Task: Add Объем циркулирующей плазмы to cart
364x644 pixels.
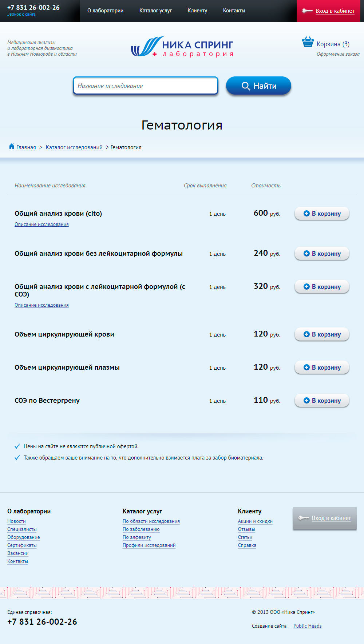Action: pos(322,367)
